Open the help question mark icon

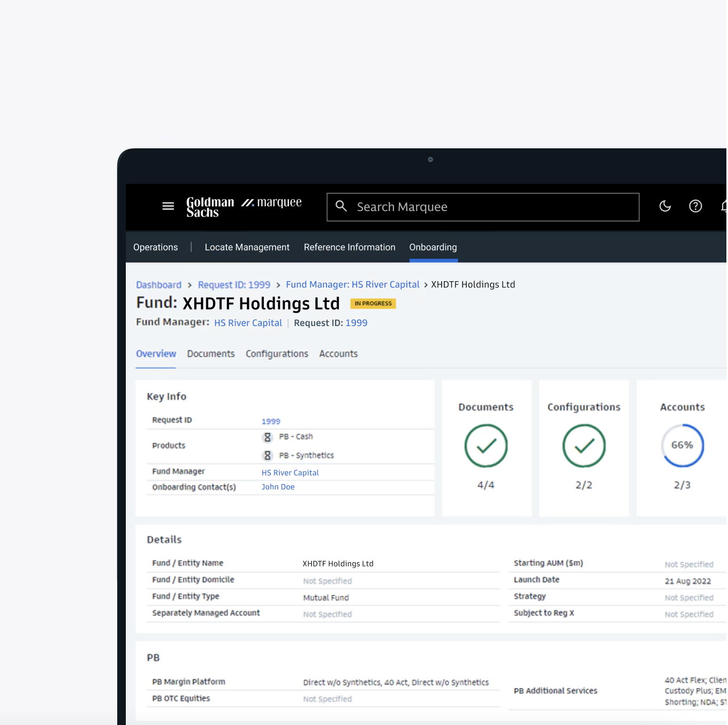[x=695, y=206]
